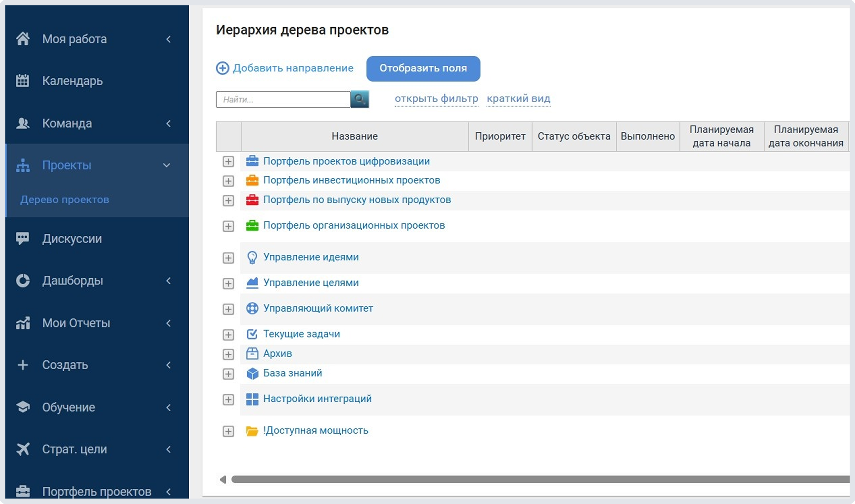This screenshot has width=855, height=504.
Task: Click the red briefcase portfolio icon
Action: pyautogui.click(x=252, y=200)
